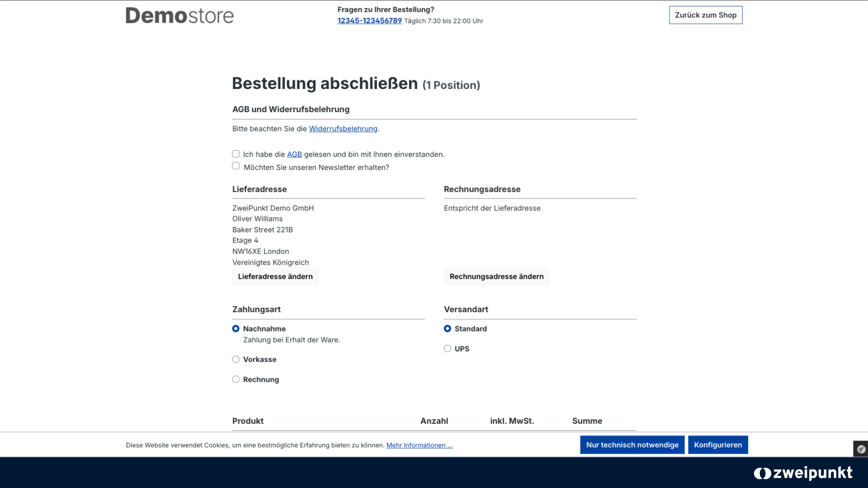Click the inkl. MwSt. column header
This screenshot has width=868, height=488.
click(512, 421)
